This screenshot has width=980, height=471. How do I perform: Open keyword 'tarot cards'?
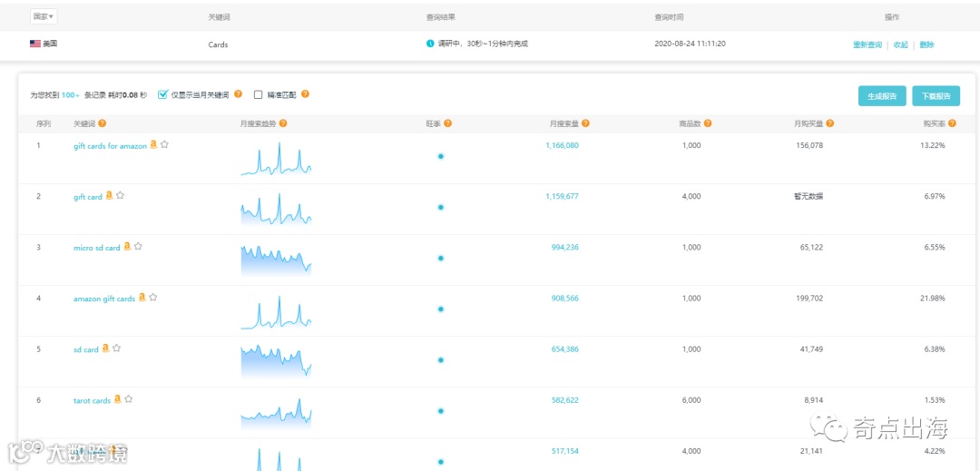coord(92,401)
